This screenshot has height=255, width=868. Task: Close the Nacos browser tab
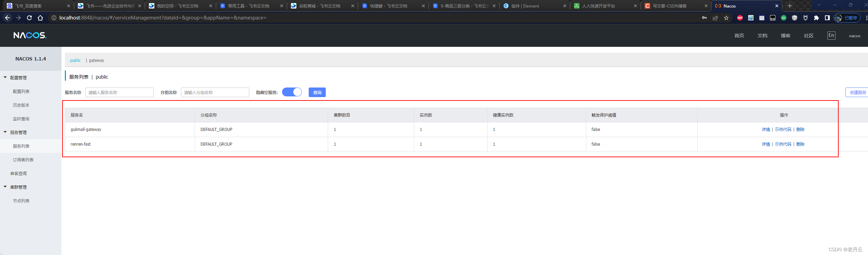click(x=777, y=6)
